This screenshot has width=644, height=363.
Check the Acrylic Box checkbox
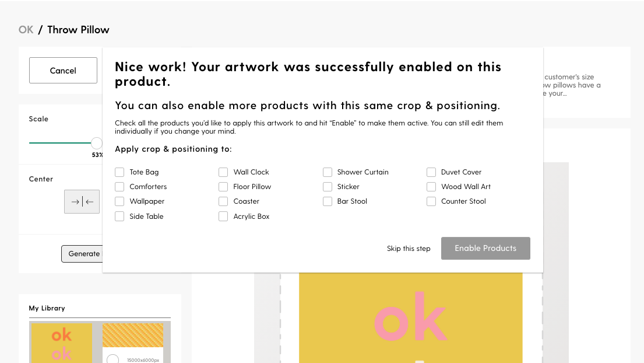223,217
